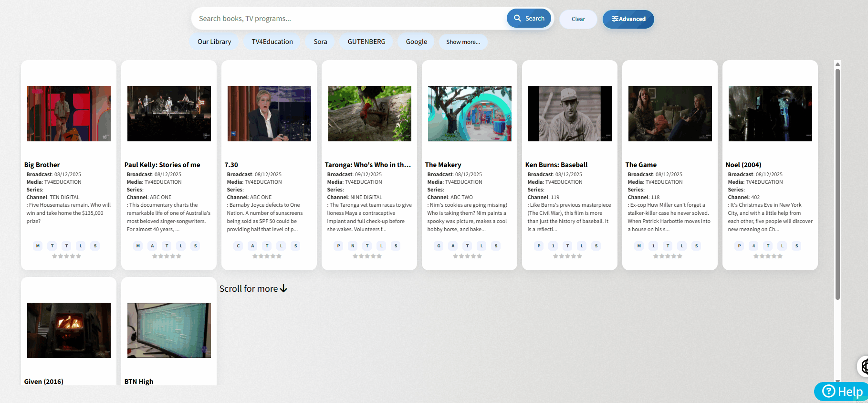Viewport: 868px width, 403px height.
Task: Click the globe icon at right edge
Action: 864,367
